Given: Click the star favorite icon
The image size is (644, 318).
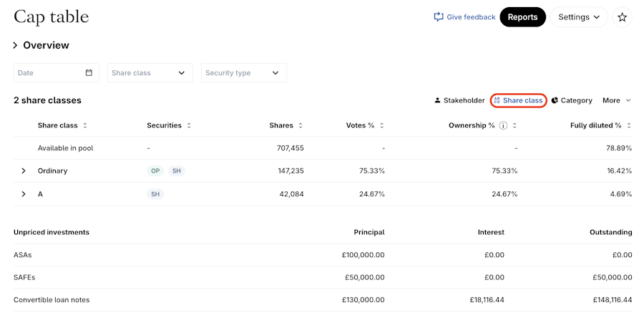Looking at the screenshot, I should pyautogui.click(x=622, y=17).
